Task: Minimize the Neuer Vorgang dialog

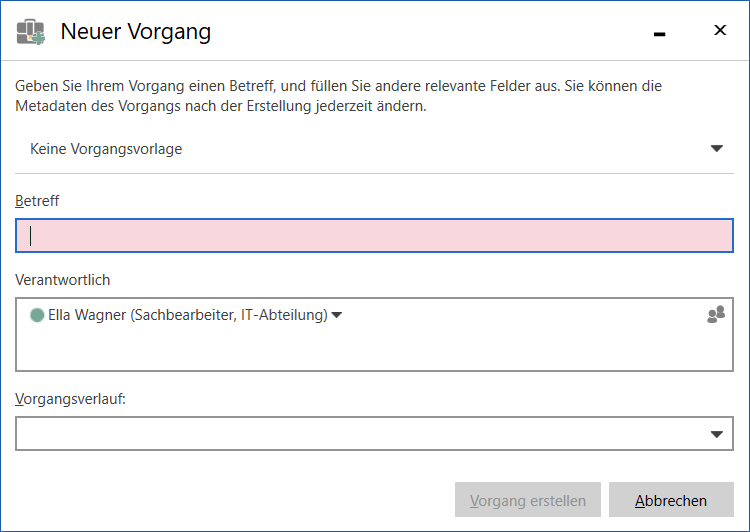Action: pos(659,33)
